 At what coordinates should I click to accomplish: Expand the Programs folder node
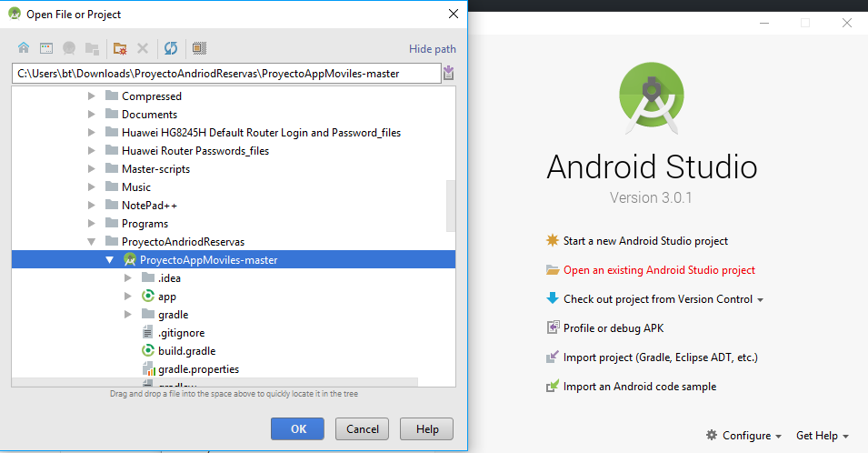tap(91, 224)
